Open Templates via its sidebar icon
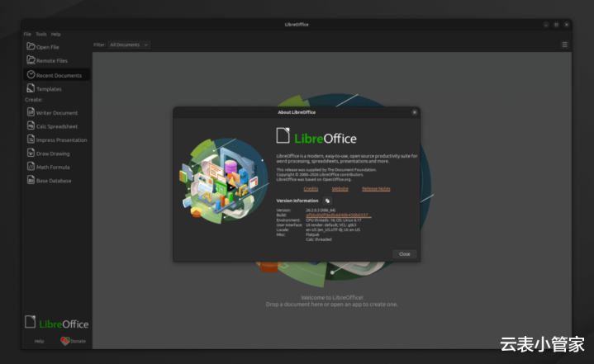594x364 pixels. pos(31,88)
